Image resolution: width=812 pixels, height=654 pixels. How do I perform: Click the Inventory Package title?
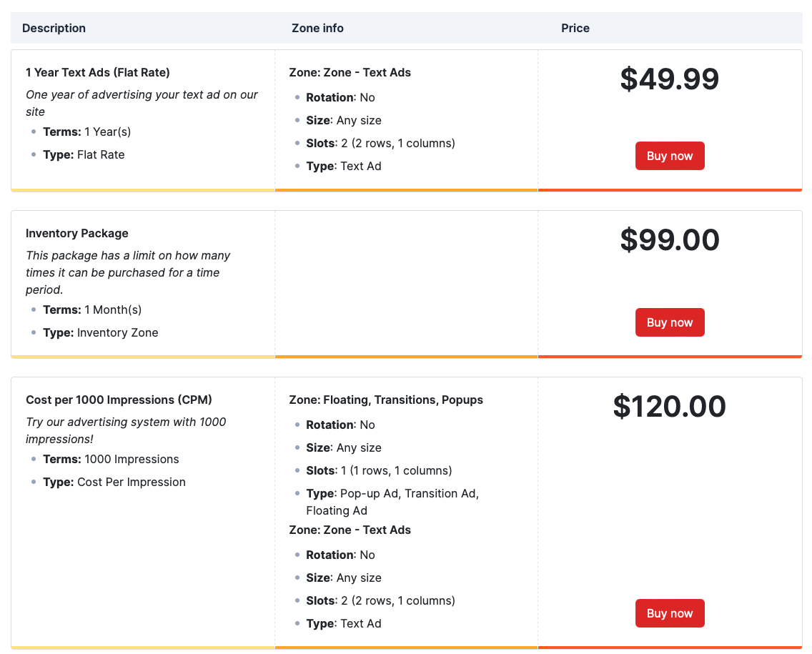tap(77, 233)
